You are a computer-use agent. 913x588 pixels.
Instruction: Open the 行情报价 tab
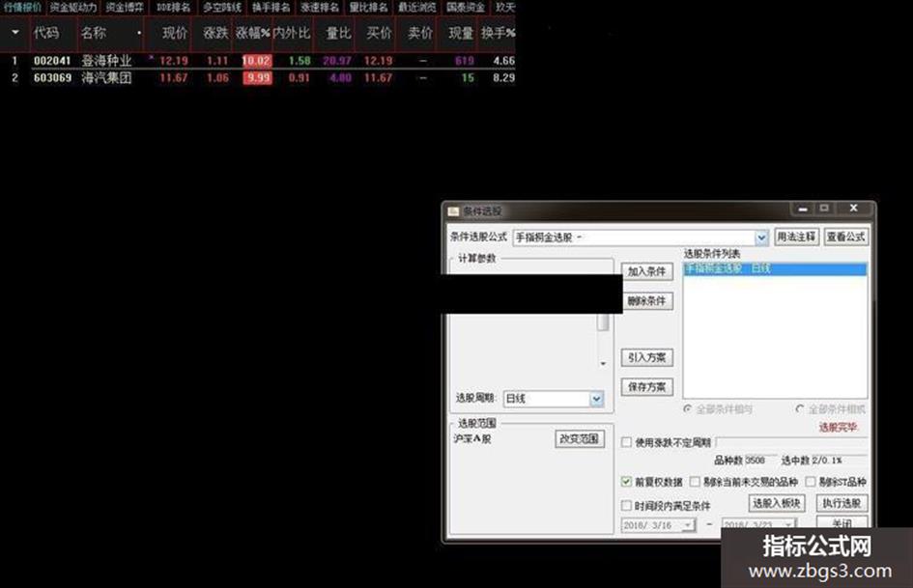pos(22,7)
